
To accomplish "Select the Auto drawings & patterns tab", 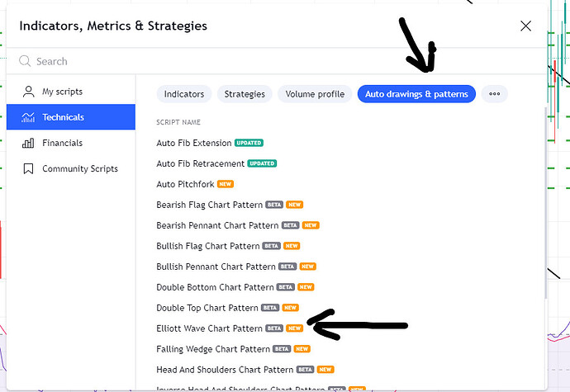I will [416, 94].
